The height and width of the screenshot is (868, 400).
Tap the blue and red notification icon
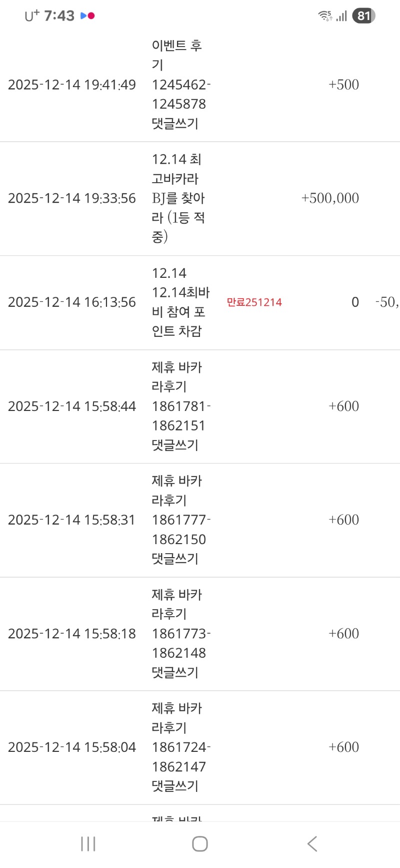[x=87, y=16]
